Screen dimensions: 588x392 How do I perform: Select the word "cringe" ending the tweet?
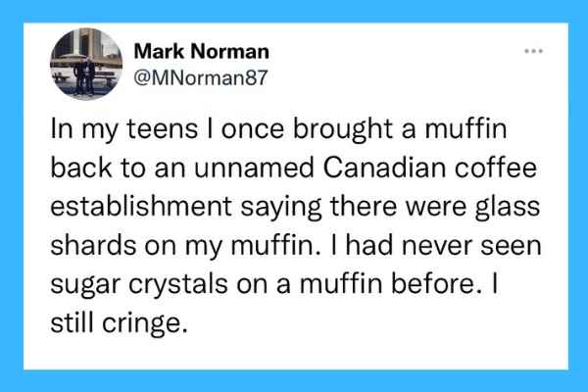tap(142, 324)
